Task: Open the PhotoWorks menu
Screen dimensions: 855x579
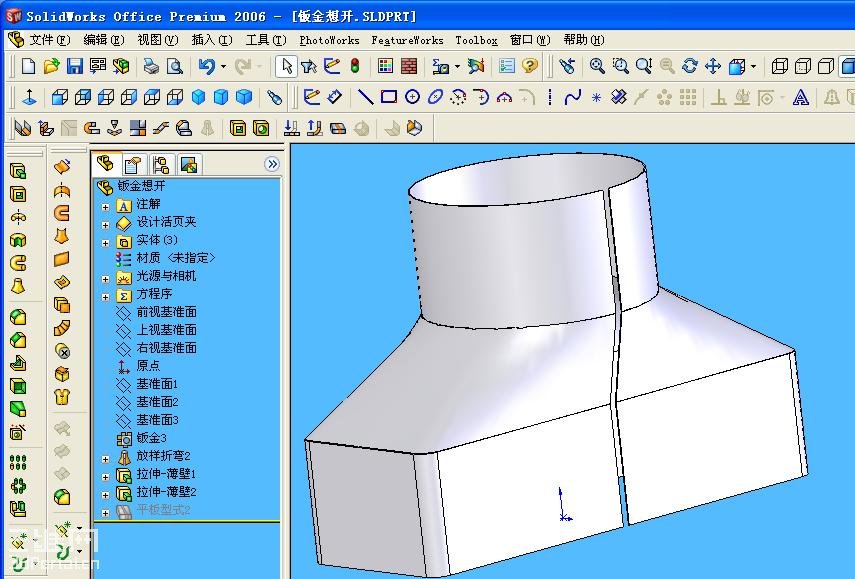Action: pos(329,40)
